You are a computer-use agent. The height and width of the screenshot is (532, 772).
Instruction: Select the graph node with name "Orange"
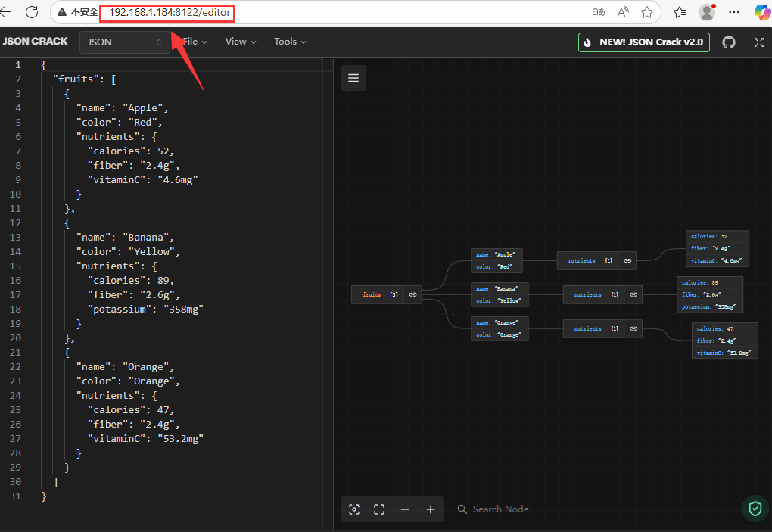500,328
